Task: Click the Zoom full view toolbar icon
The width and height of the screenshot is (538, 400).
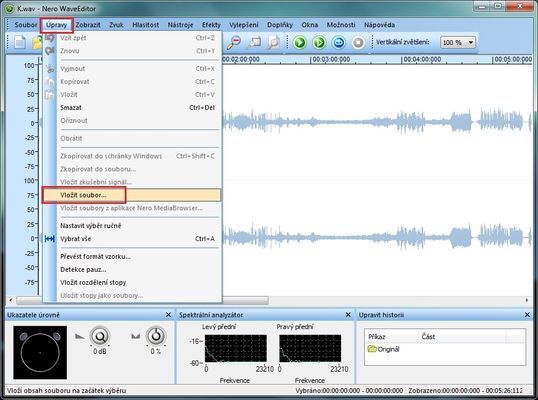Action: click(x=274, y=42)
